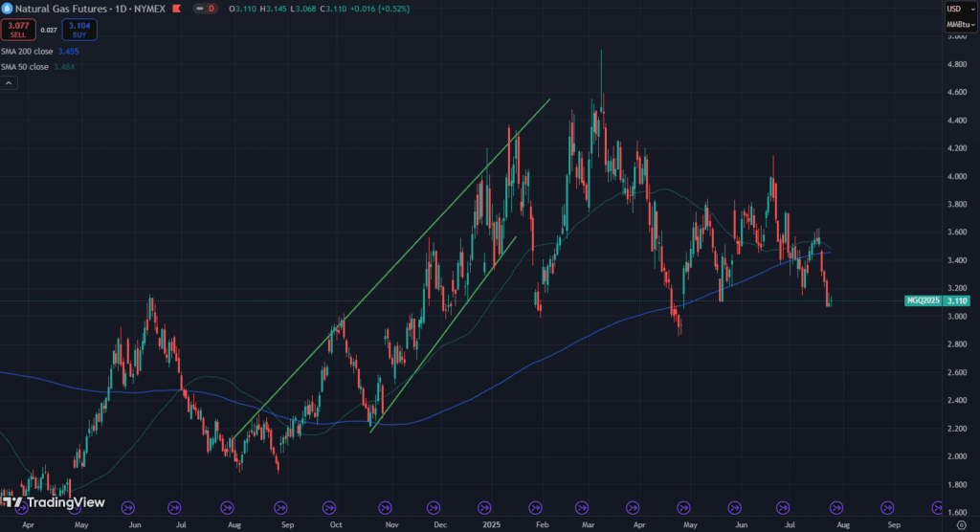Click the 4.400 price axis label
980x532 pixels.
click(957, 121)
